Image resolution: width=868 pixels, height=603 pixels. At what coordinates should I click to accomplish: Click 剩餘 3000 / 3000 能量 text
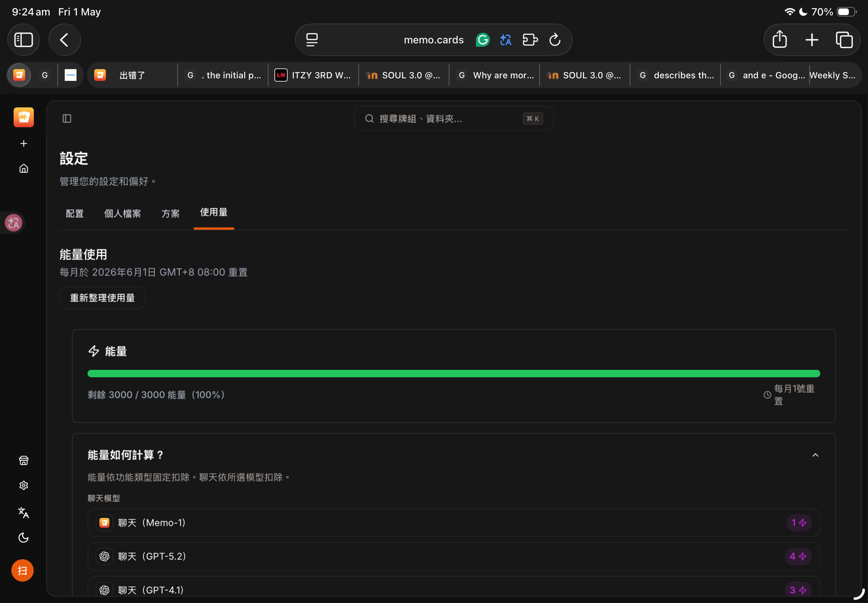pos(156,395)
